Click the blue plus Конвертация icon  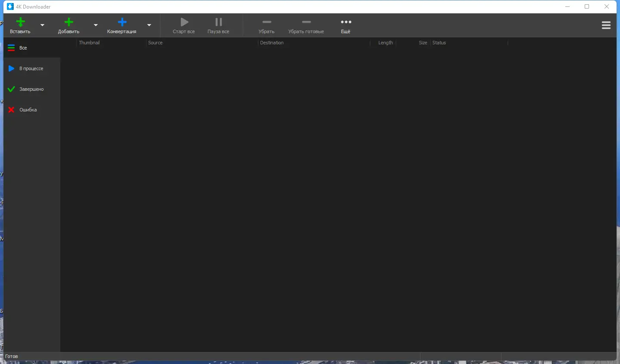coord(122,22)
